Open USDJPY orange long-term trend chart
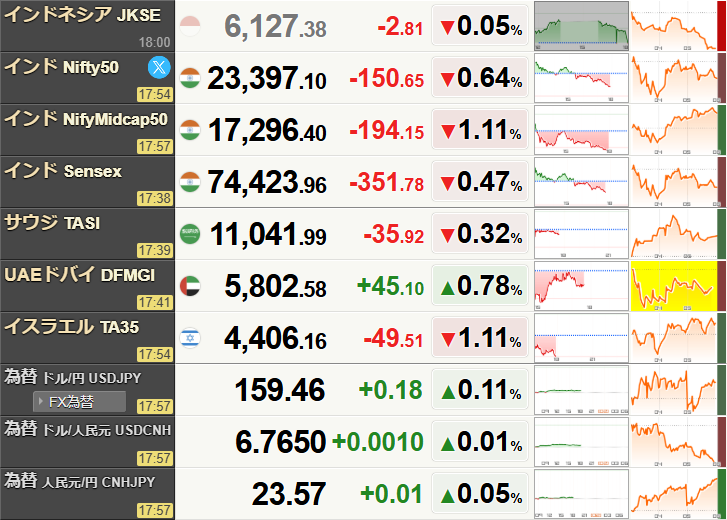The height and width of the screenshot is (520, 727). tap(674, 390)
